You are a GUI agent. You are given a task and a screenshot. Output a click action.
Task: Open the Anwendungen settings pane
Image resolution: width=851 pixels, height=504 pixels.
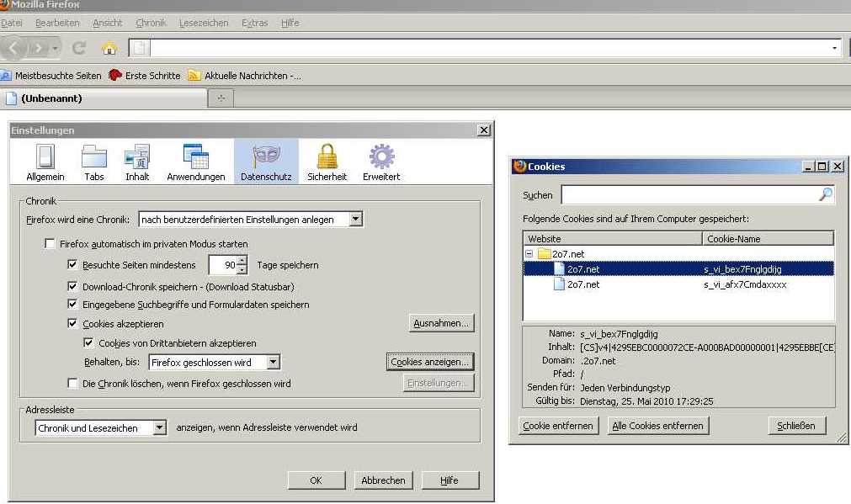point(196,162)
